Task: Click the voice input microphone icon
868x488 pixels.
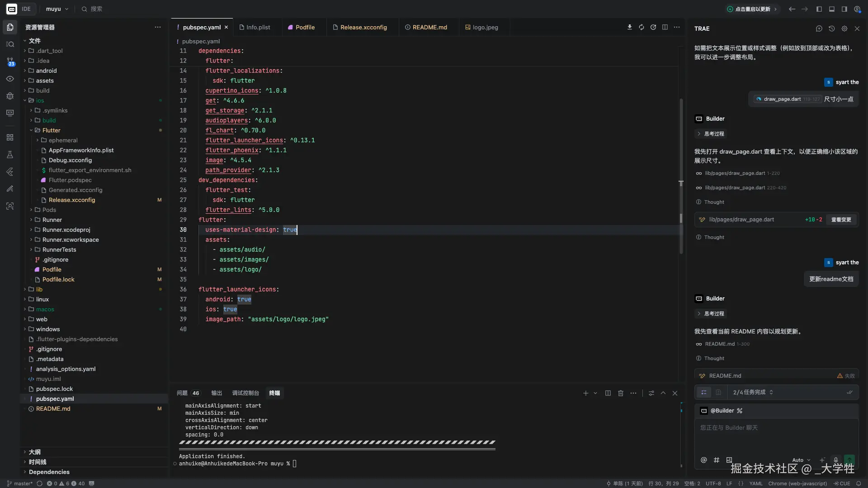Action: pyautogui.click(x=835, y=460)
